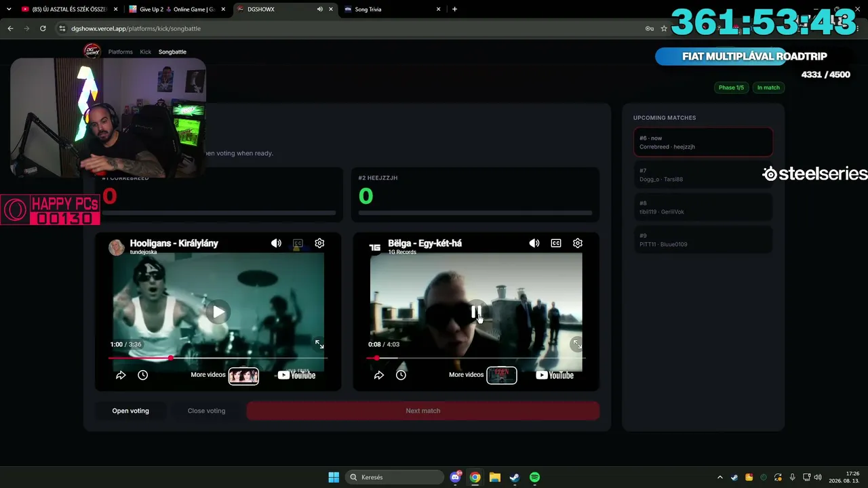The height and width of the screenshot is (488, 868).
Task: Toggle captions on the Bëlga video
Action: [556, 243]
